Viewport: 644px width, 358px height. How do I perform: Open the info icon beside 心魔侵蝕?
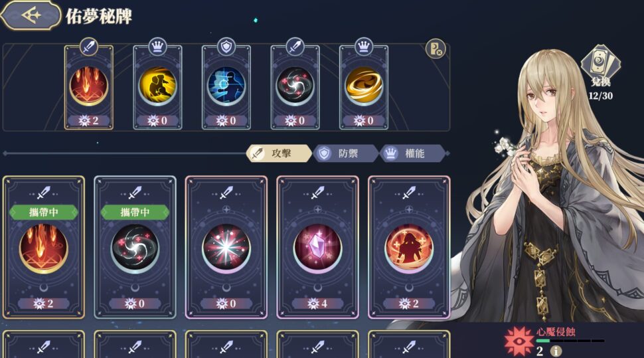pos(556,351)
